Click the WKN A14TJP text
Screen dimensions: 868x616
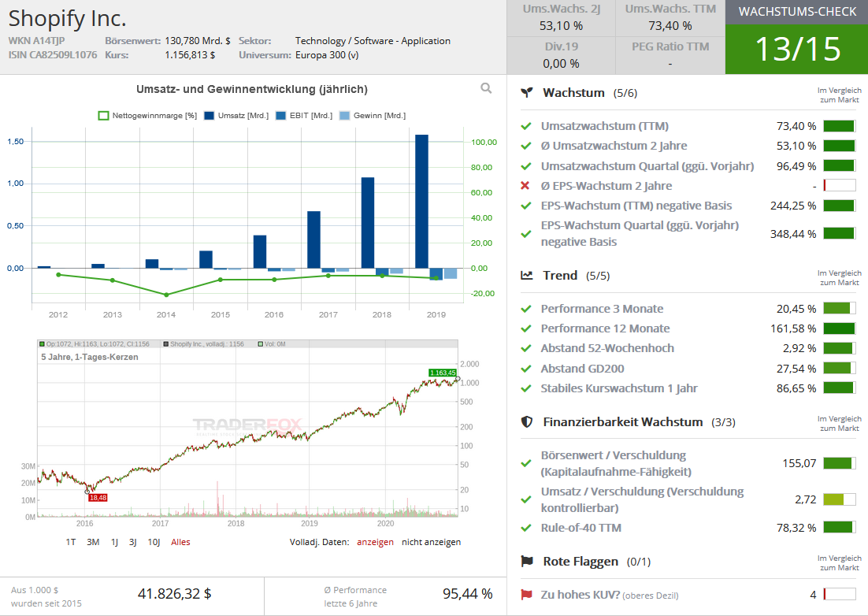(36, 40)
